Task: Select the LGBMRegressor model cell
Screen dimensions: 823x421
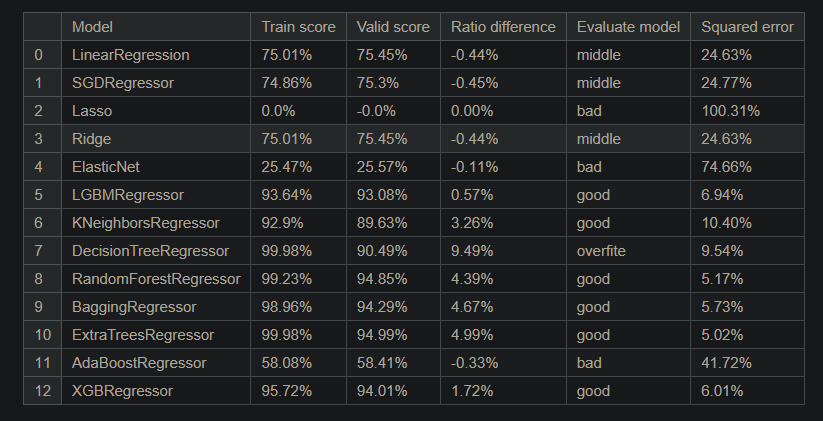Action: pyautogui.click(x=128, y=195)
